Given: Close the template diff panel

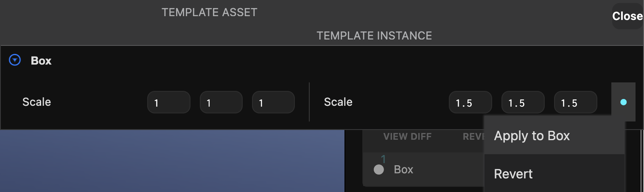Looking at the screenshot, I should (627, 16).
